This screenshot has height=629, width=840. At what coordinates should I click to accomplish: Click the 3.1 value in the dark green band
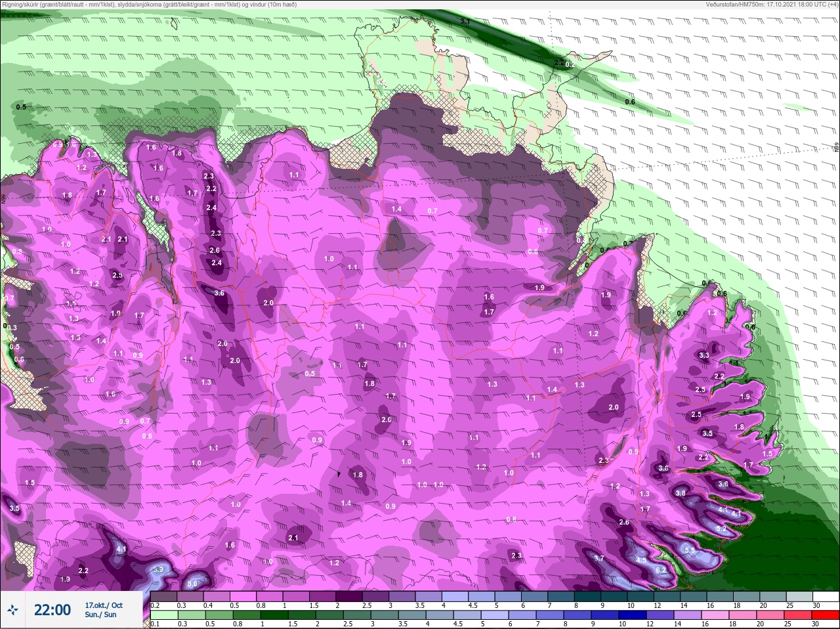(465, 22)
